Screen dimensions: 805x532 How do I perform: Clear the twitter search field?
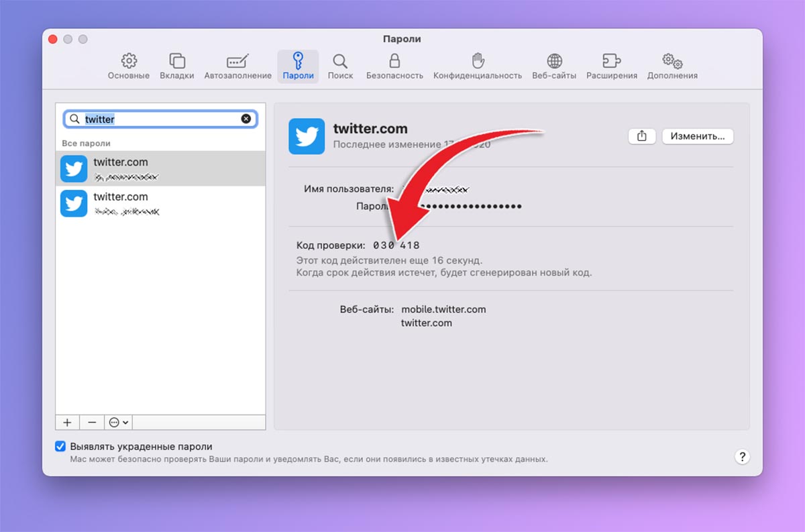(x=246, y=119)
